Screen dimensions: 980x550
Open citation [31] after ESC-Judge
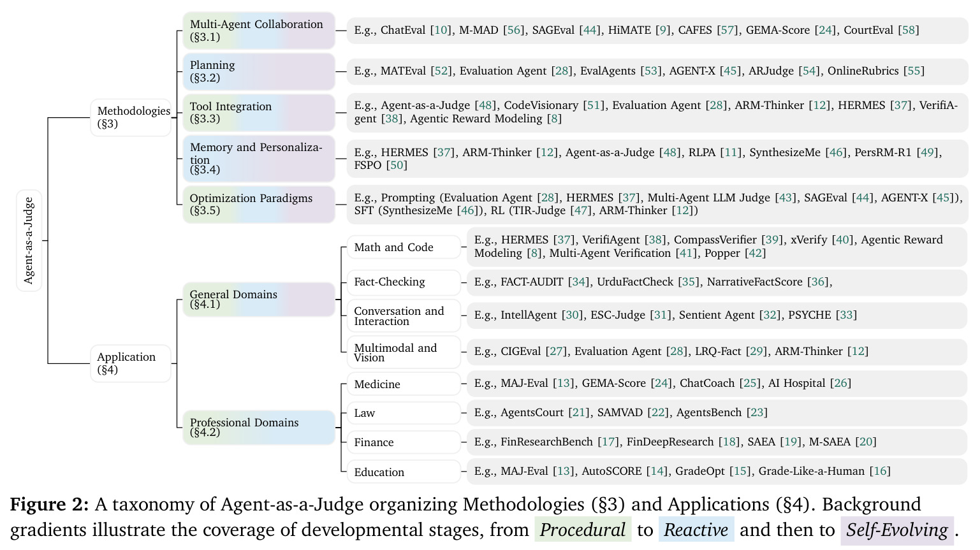point(661,315)
